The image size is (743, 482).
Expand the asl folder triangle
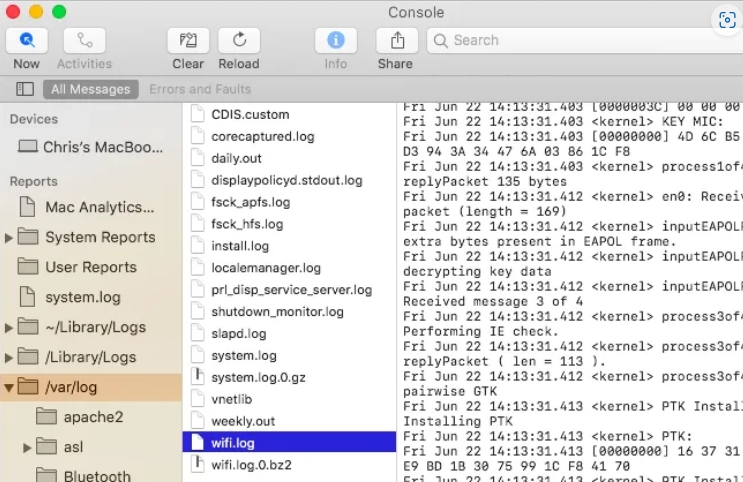27,447
